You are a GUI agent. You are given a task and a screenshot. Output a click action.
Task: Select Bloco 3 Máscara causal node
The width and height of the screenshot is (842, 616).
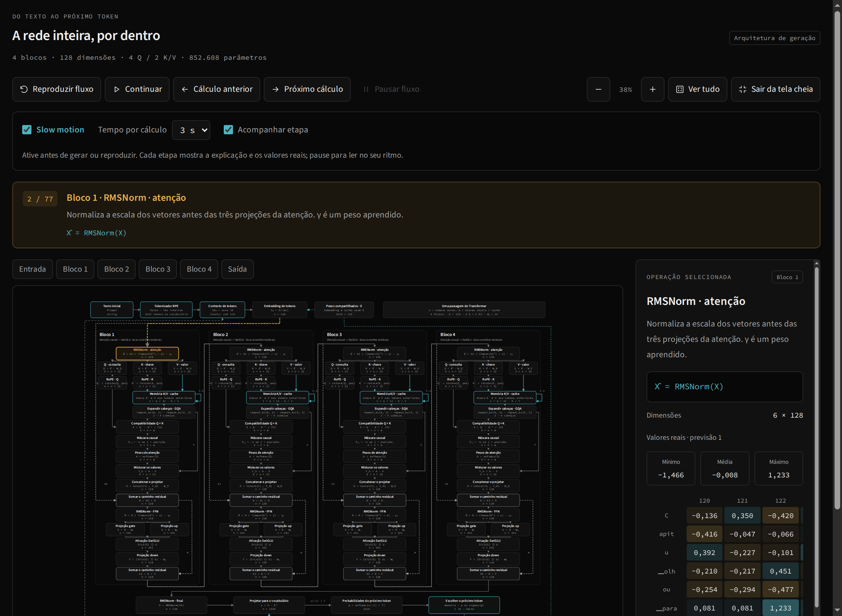coord(374,441)
